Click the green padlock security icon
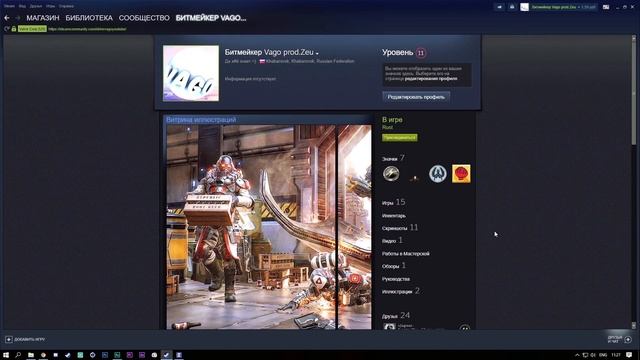Viewport: 640px width, 360px height. click(14, 29)
